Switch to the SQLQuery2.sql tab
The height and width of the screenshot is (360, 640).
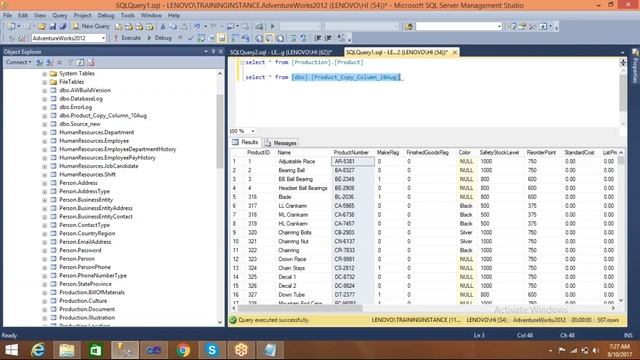coord(281,52)
